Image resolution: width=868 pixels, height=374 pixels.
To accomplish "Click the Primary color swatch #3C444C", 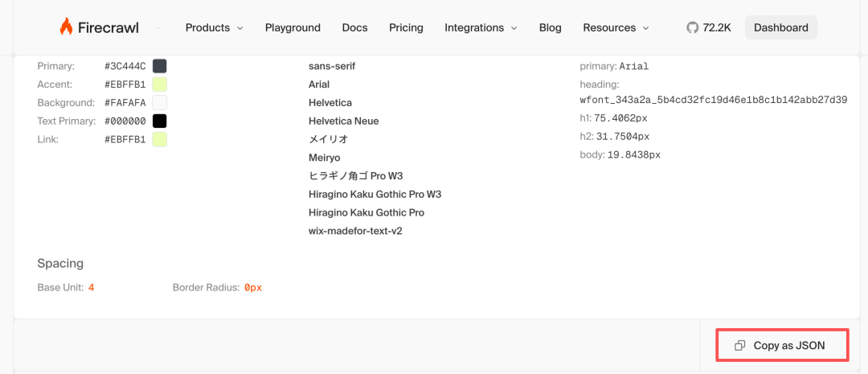I will pos(160,66).
